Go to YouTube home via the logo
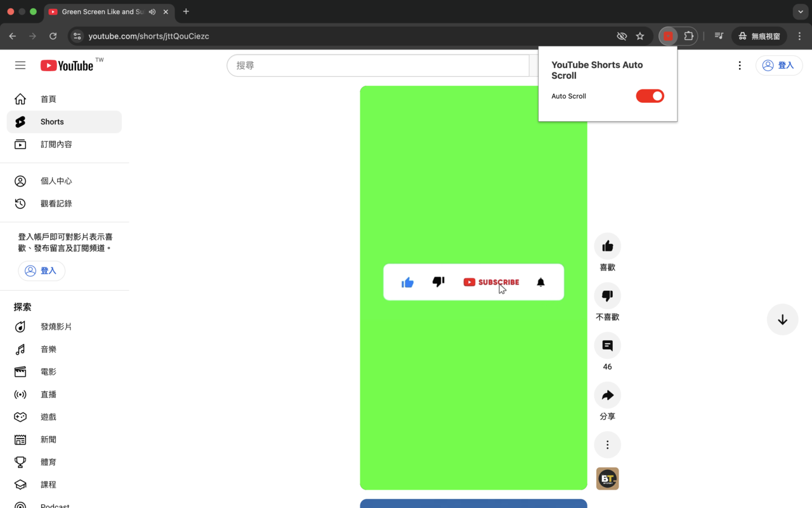 click(x=67, y=65)
